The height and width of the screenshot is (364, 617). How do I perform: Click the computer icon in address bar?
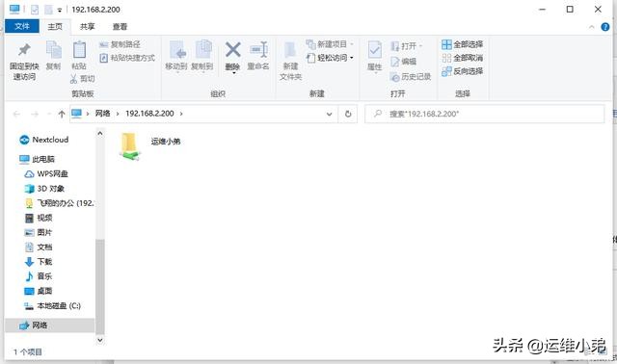pyautogui.click(x=76, y=114)
